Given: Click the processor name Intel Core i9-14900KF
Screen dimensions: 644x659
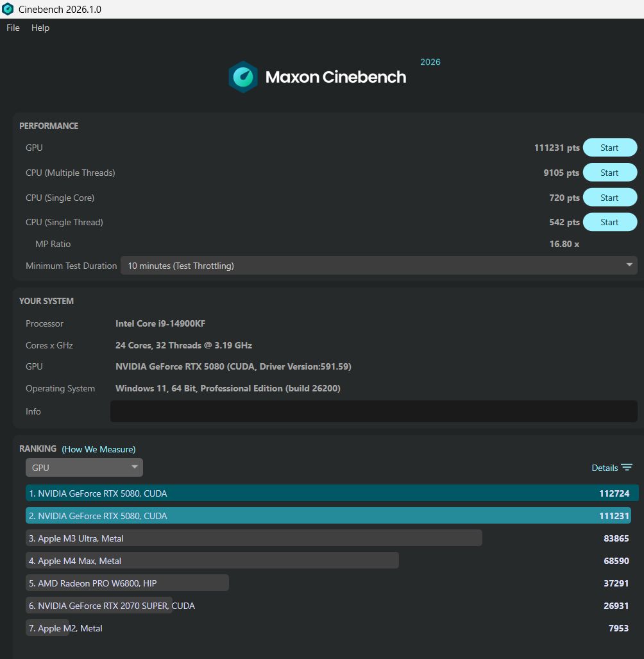Looking at the screenshot, I should coord(160,323).
